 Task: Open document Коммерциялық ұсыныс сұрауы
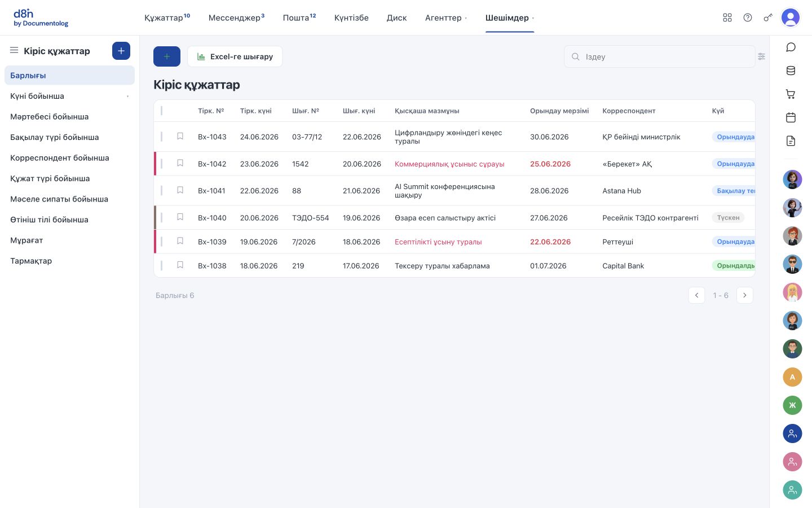449,164
